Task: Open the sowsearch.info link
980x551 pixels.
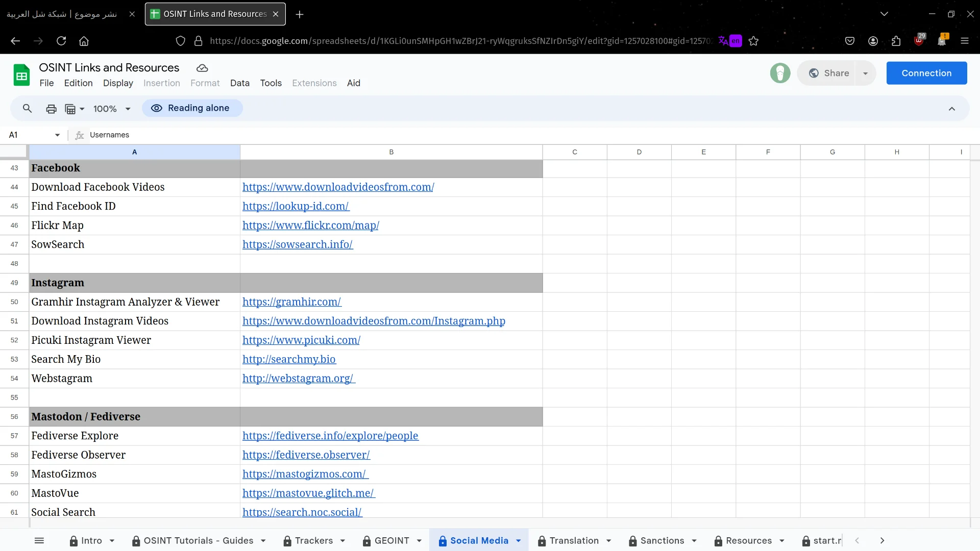Action: point(298,244)
